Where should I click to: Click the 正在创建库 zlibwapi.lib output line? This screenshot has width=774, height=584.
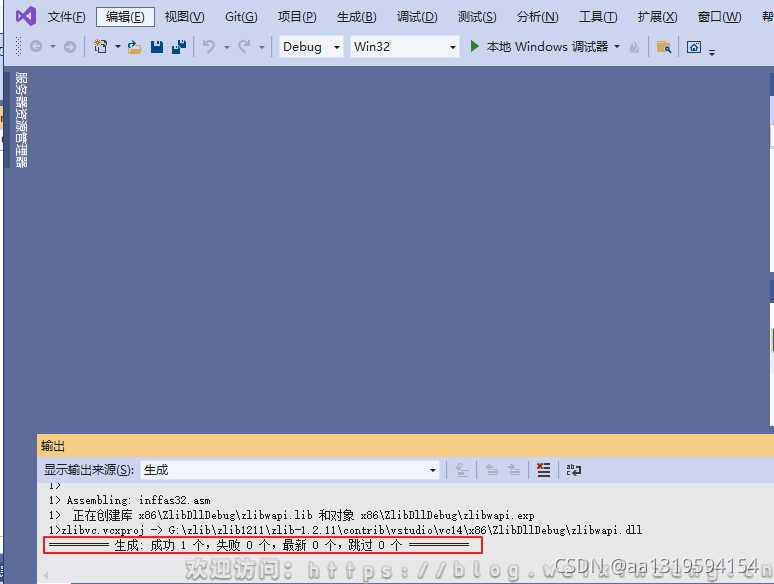[291, 515]
